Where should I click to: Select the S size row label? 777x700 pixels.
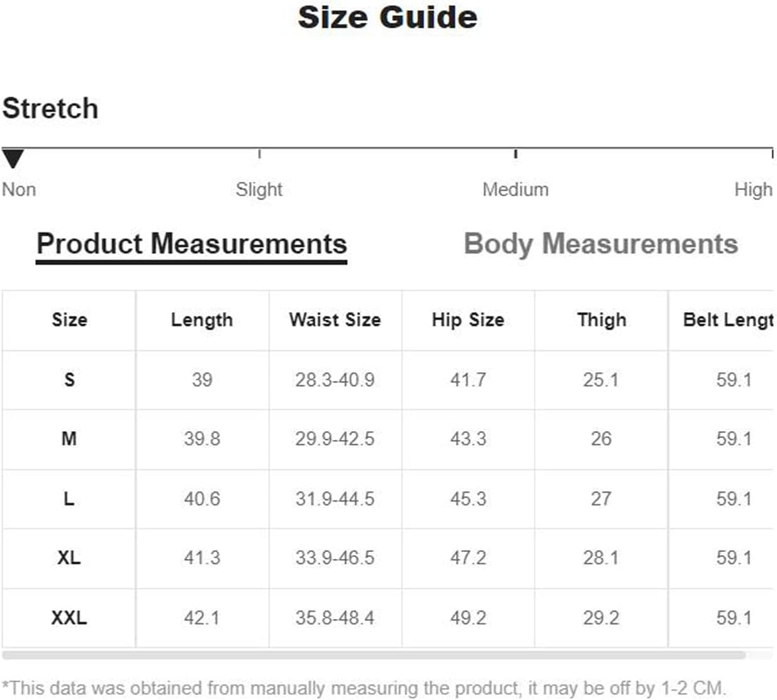(x=69, y=380)
